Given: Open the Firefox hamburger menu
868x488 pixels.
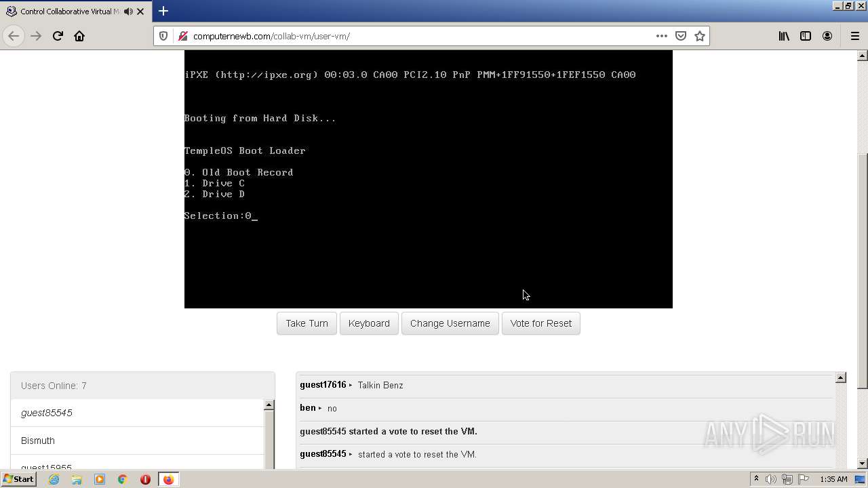Looking at the screenshot, I should tap(854, 36).
